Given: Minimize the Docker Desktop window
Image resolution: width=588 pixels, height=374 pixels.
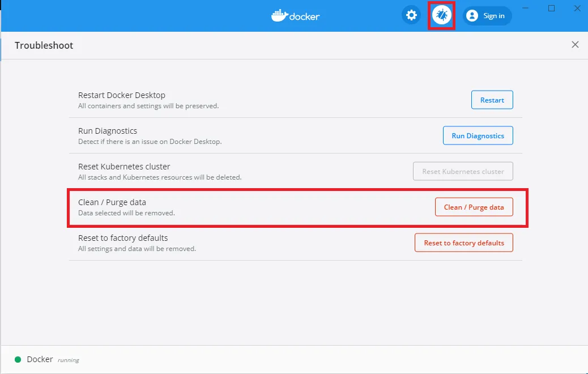Looking at the screenshot, I should (525, 8).
